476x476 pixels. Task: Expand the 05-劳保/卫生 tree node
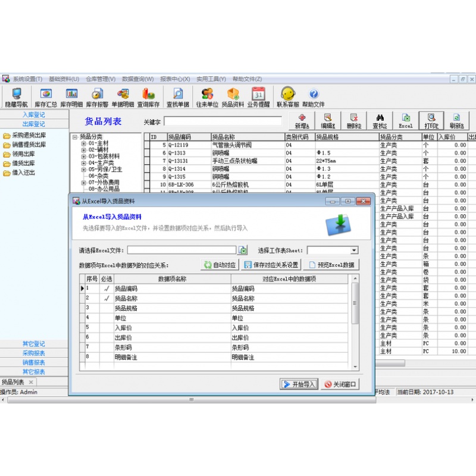[83, 170]
